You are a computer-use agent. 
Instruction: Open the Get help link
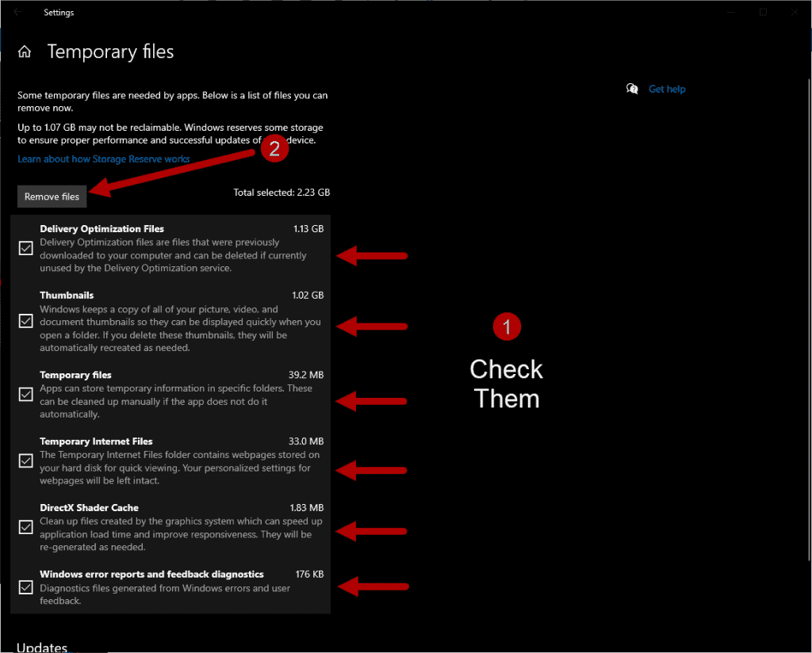click(x=667, y=89)
